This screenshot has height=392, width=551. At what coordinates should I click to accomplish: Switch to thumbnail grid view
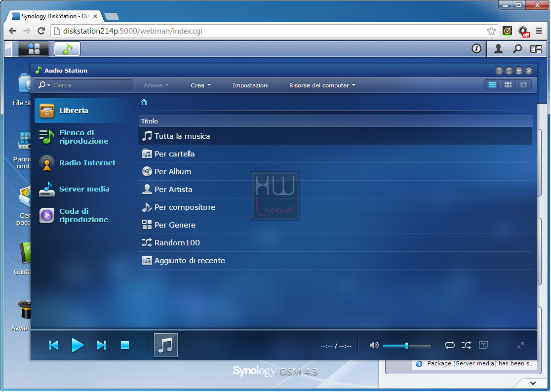(x=508, y=85)
